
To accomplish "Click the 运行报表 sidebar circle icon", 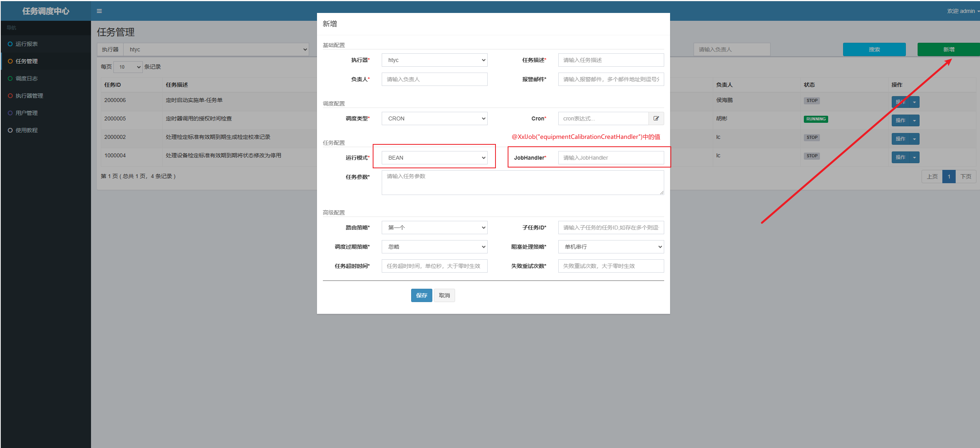I will [10, 44].
